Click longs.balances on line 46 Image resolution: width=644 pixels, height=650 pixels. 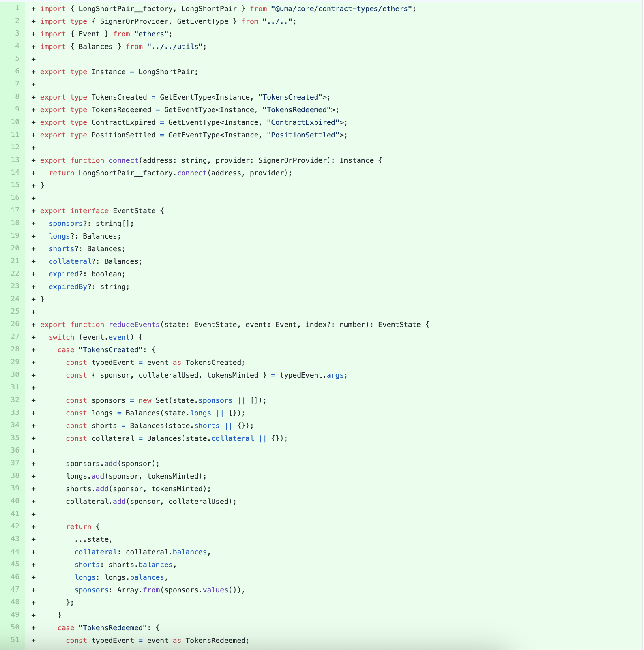[x=134, y=577]
